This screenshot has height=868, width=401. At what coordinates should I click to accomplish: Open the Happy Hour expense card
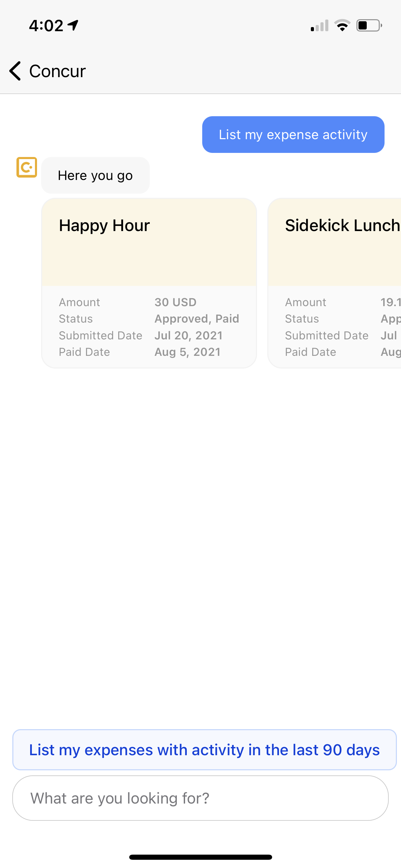[149, 283]
